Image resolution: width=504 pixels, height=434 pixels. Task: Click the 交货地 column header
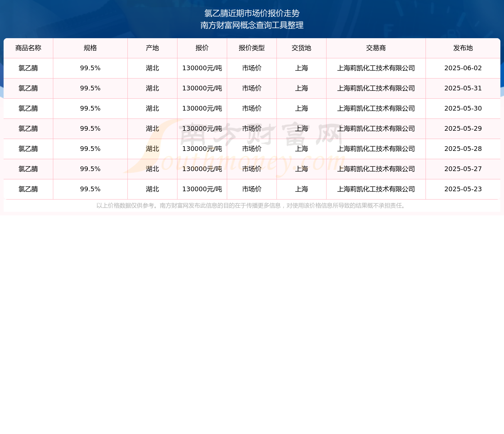click(x=301, y=48)
